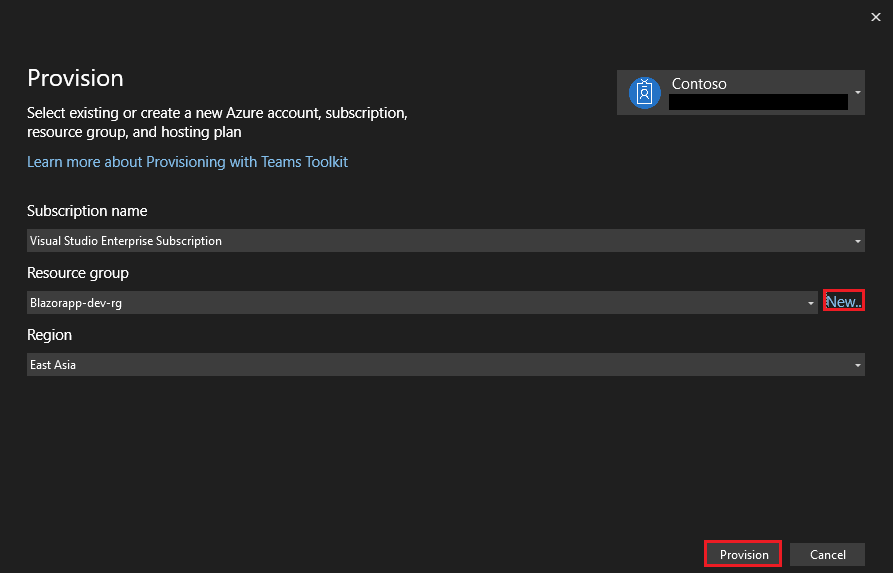
Task: Open Learn more about Provisioning link
Action: pos(187,162)
